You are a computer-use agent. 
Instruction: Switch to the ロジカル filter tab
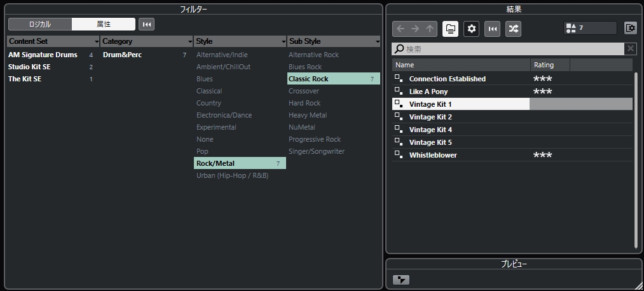tap(40, 24)
